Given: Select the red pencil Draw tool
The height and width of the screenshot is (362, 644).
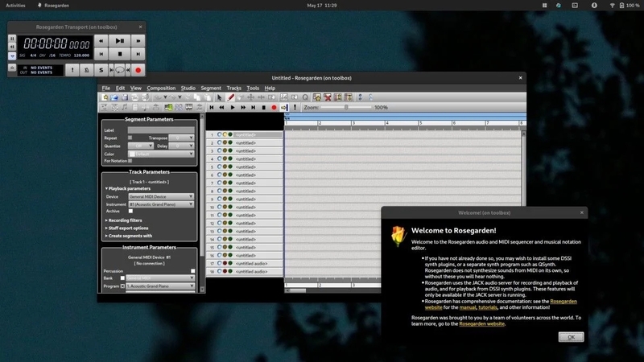Looking at the screenshot, I should 230,97.
